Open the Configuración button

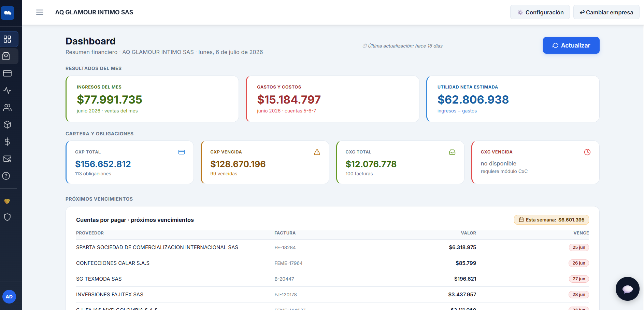(x=540, y=12)
